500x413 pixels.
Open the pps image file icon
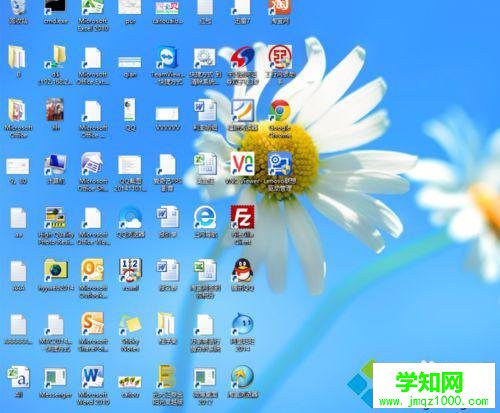(130, 8)
